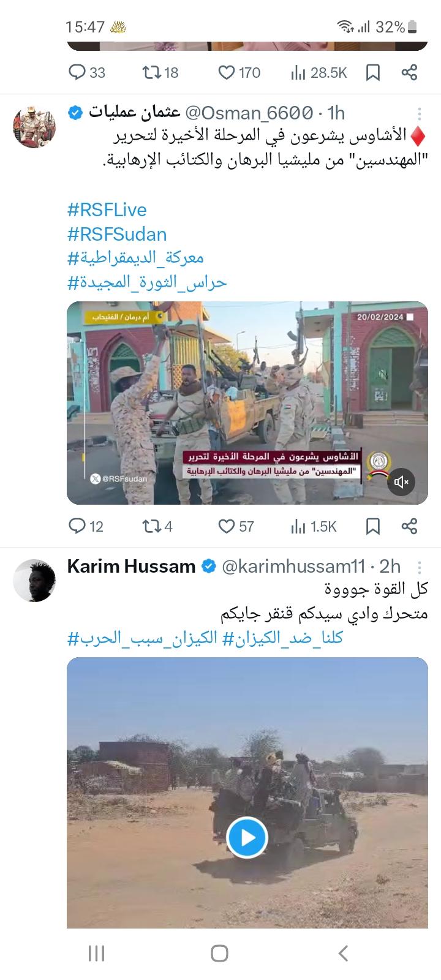Open Karim Hussam's profile picture
The width and height of the screenshot is (441, 980).
[x=35, y=580]
